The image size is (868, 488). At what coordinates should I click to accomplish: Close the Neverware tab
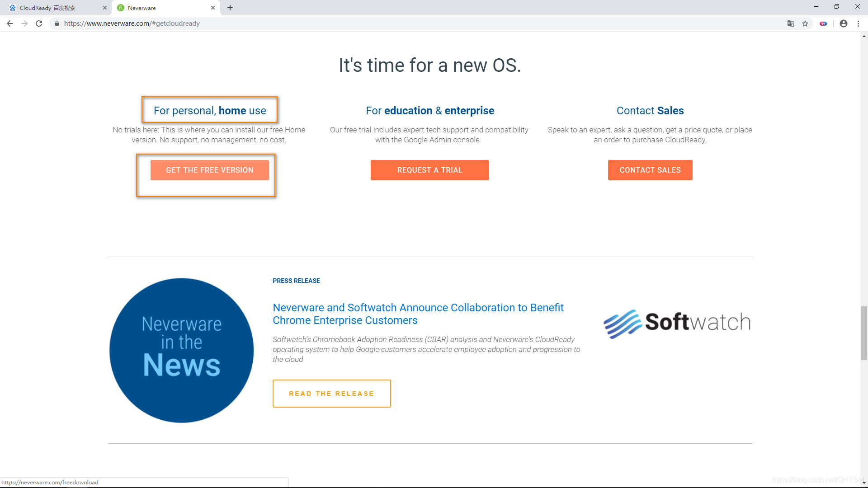(x=213, y=8)
